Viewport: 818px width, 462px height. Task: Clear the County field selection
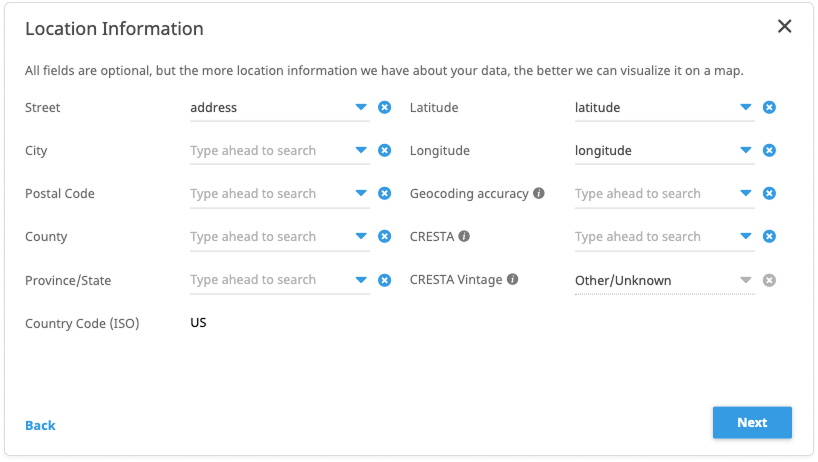tap(384, 237)
